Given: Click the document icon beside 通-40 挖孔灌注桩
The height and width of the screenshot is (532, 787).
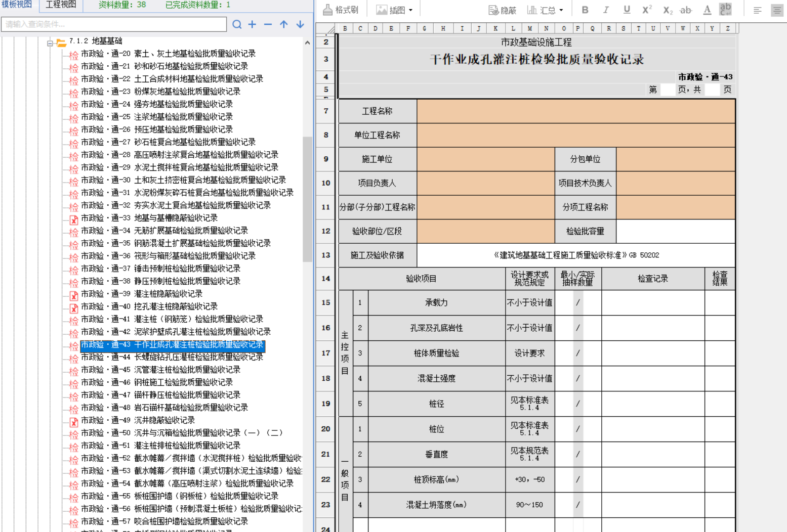Looking at the screenshot, I should point(74,307).
